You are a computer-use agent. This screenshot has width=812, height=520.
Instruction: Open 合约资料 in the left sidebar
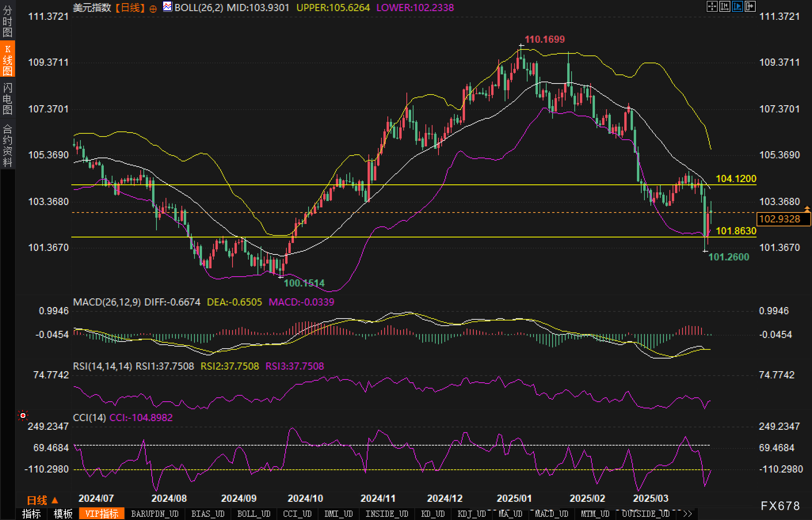pos(8,145)
